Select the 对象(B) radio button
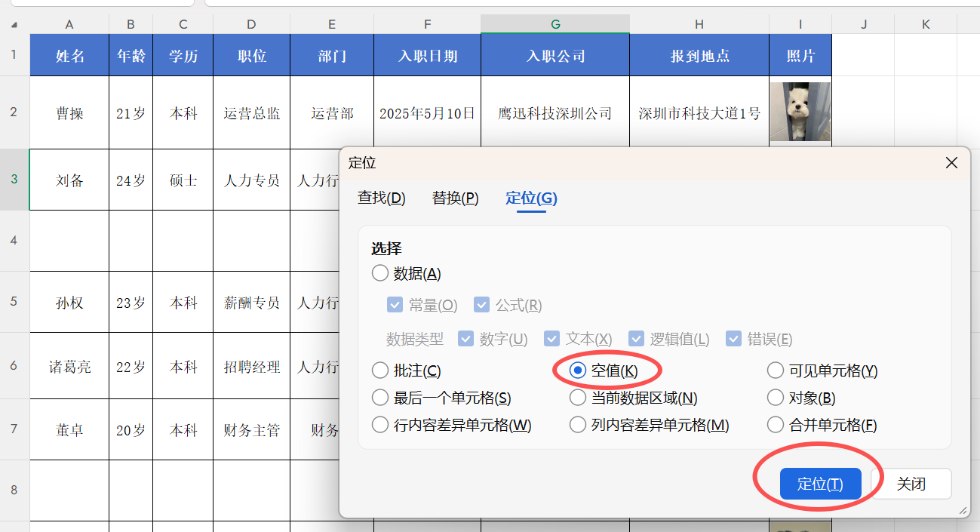Screen dimensions: 980x532 coord(776,397)
